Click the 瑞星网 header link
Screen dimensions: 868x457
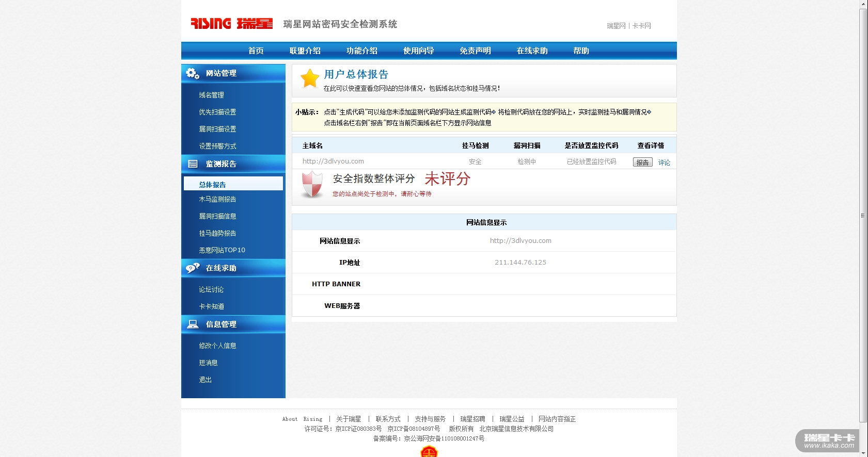(616, 26)
